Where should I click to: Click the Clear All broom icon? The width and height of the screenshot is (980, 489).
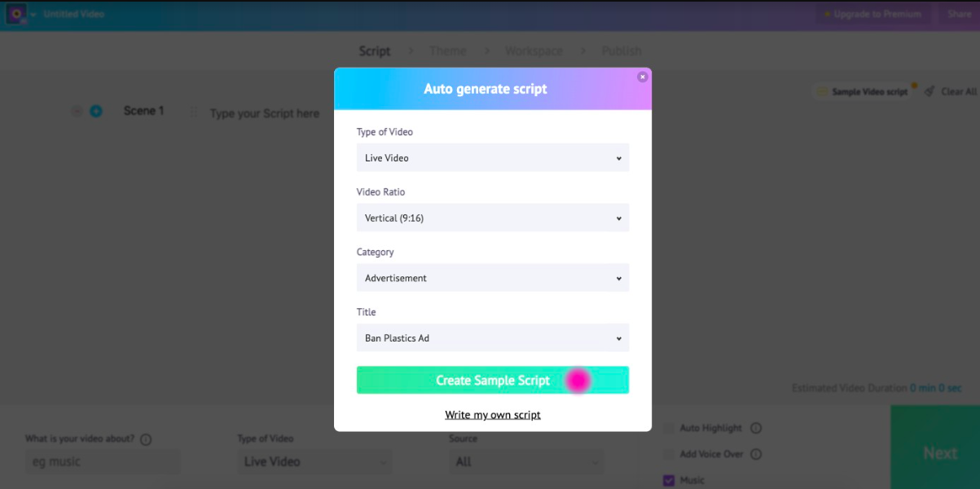pos(930,91)
